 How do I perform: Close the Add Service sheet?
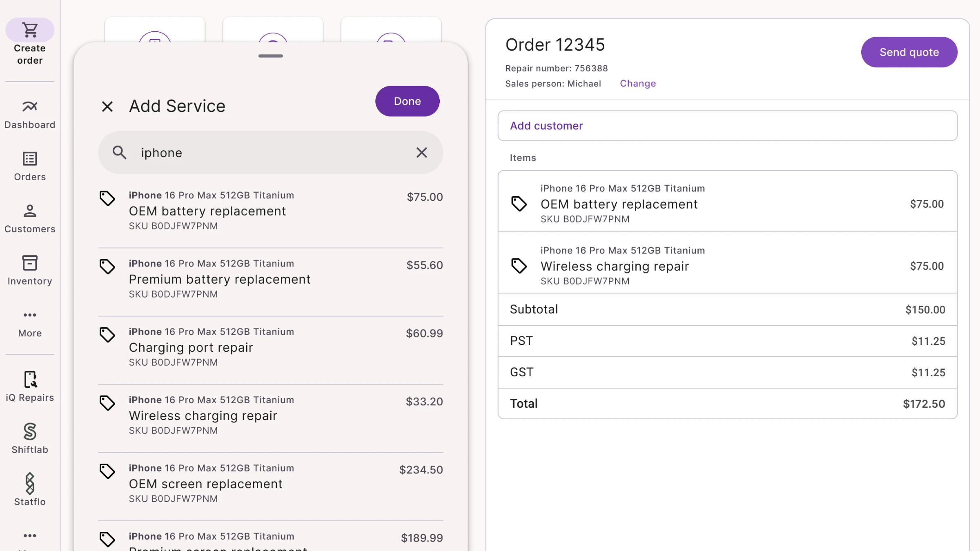point(107,107)
